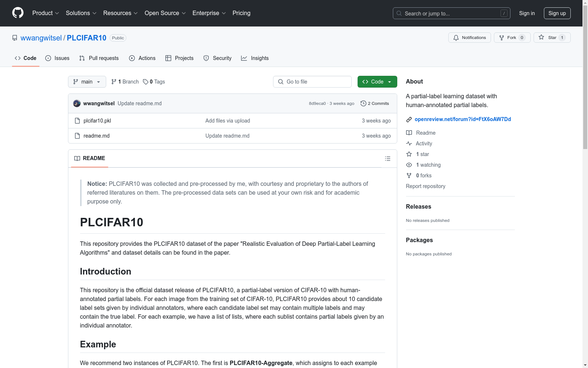Click Report repository link
Screen dimensions: 588x368
pyautogui.click(x=426, y=186)
